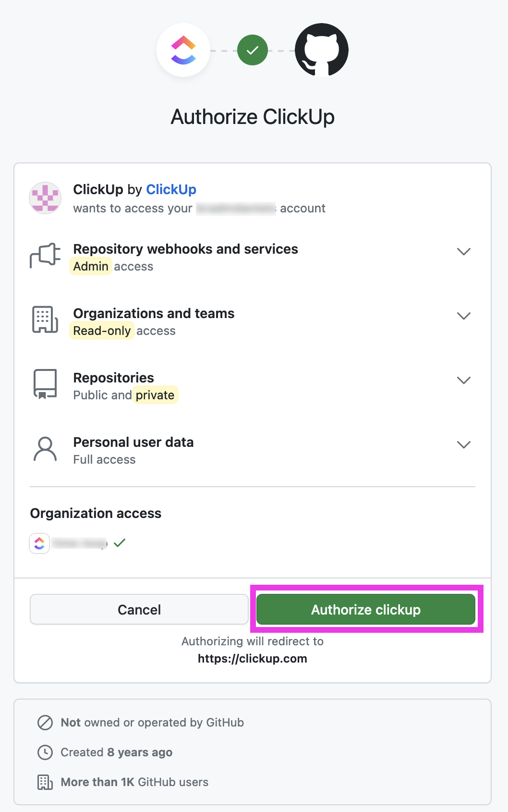
Task: Click the Repository webhooks and services heading
Action: (x=185, y=249)
